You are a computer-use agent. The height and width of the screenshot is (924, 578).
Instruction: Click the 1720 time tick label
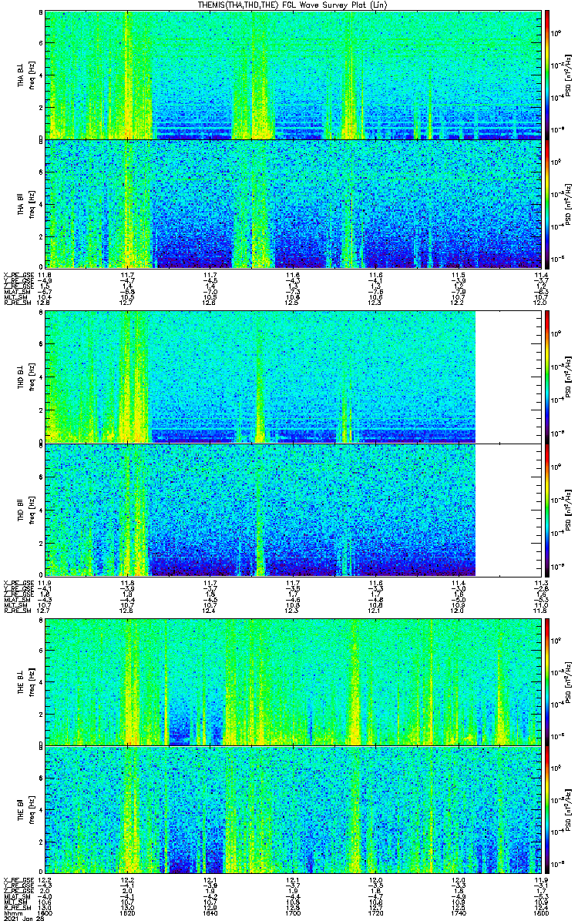click(378, 912)
